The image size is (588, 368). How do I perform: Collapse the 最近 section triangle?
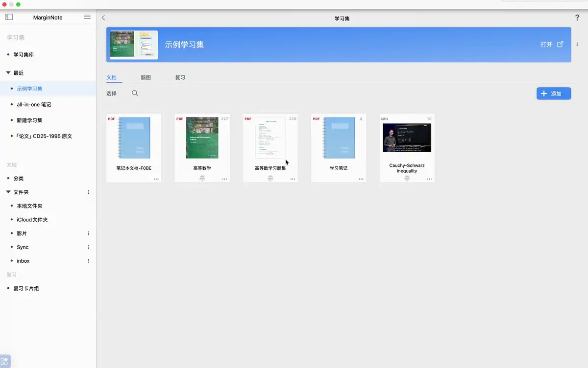pyautogui.click(x=8, y=73)
